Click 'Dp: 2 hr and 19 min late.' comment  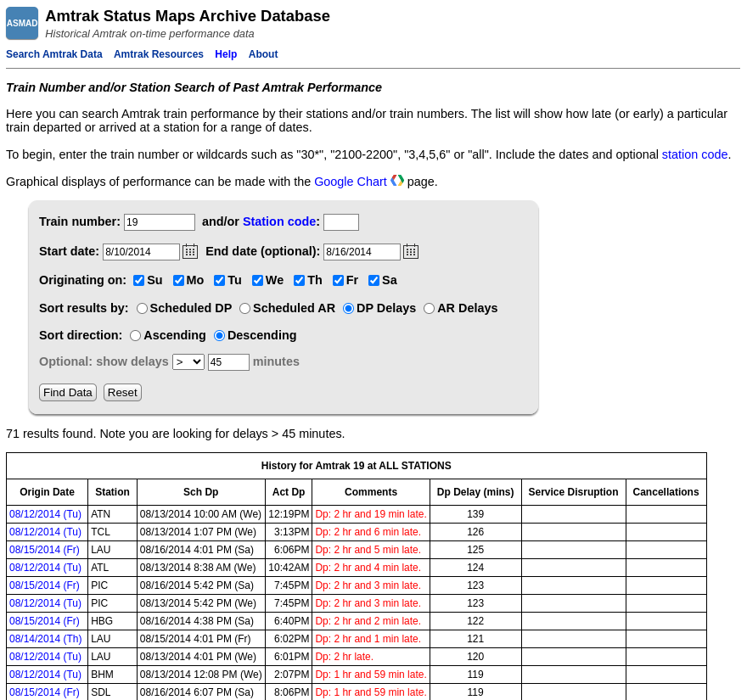pyautogui.click(x=371, y=514)
